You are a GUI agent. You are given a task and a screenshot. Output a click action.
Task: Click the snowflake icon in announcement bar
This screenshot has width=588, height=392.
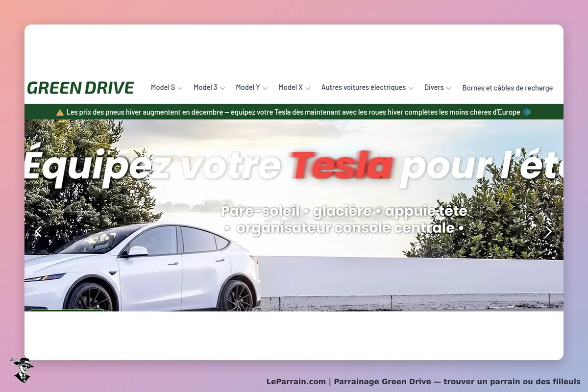pyautogui.click(x=527, y=112)
